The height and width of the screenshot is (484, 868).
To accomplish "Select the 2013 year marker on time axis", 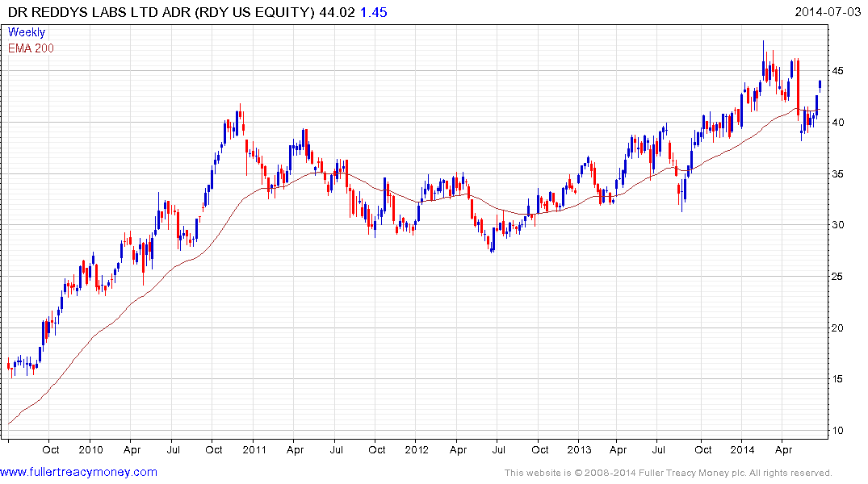I will pyautogui.click(x=580, y=449).
